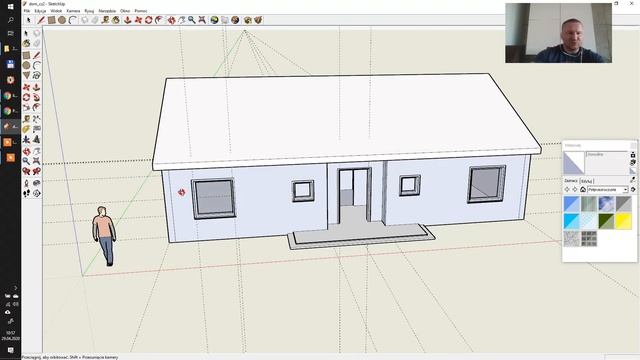This screenshot has width=640, height=360.
Task: Open the Widok menu
Action: click(x=56, y=11)
